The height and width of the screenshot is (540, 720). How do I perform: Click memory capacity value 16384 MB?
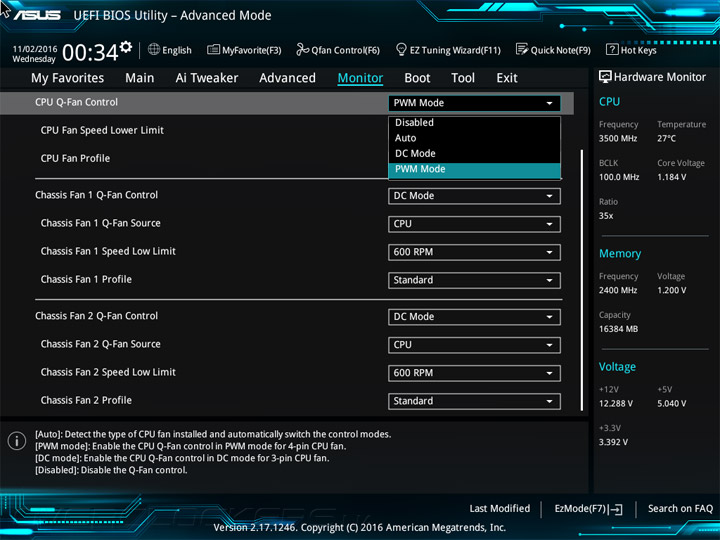point(619,329)
